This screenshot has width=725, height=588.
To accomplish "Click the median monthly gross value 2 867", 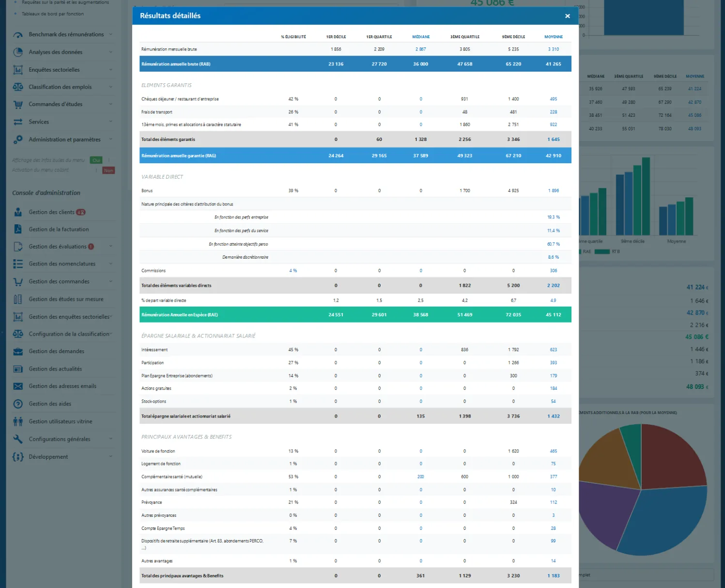I will pos(420,49).
